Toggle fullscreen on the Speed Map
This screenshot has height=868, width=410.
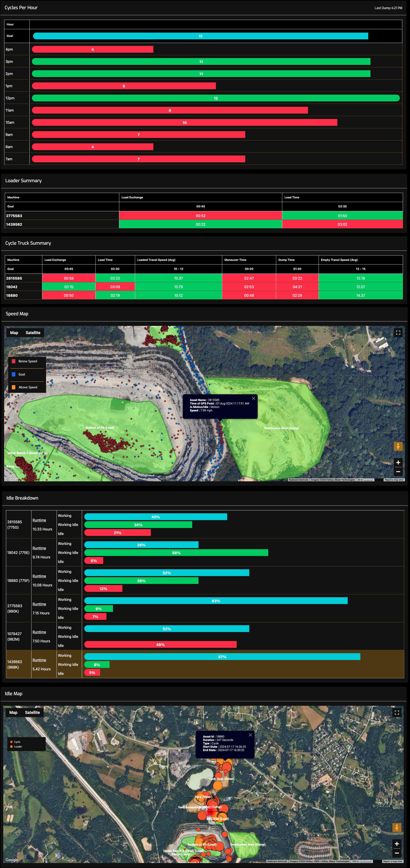pos(398,333)
